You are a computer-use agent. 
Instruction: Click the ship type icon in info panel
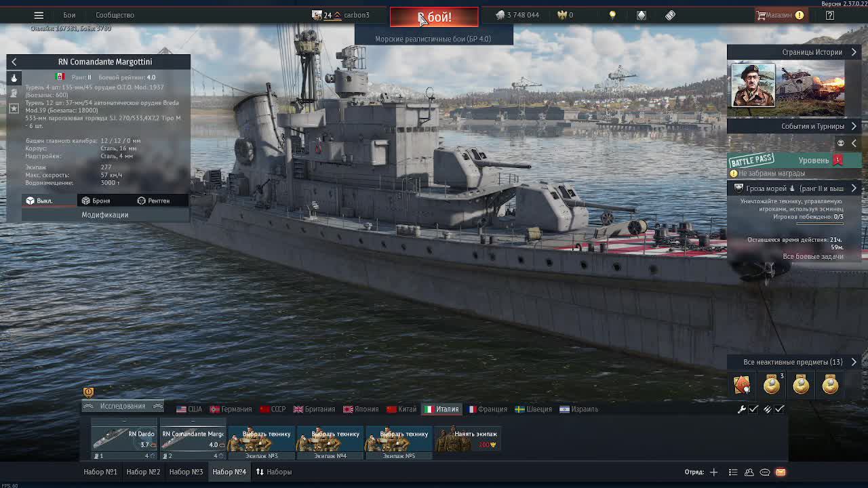[x=14, y=78]
